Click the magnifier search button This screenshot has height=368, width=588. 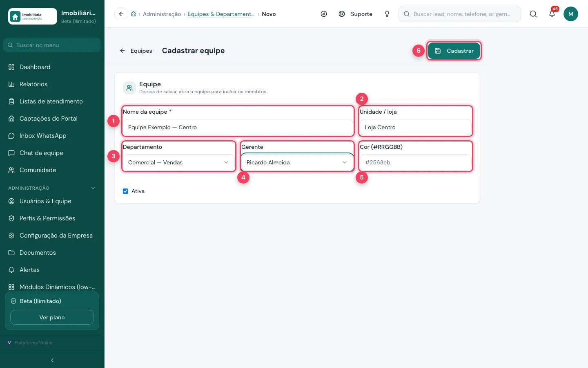pyautogui.click(x=533, y=14)
